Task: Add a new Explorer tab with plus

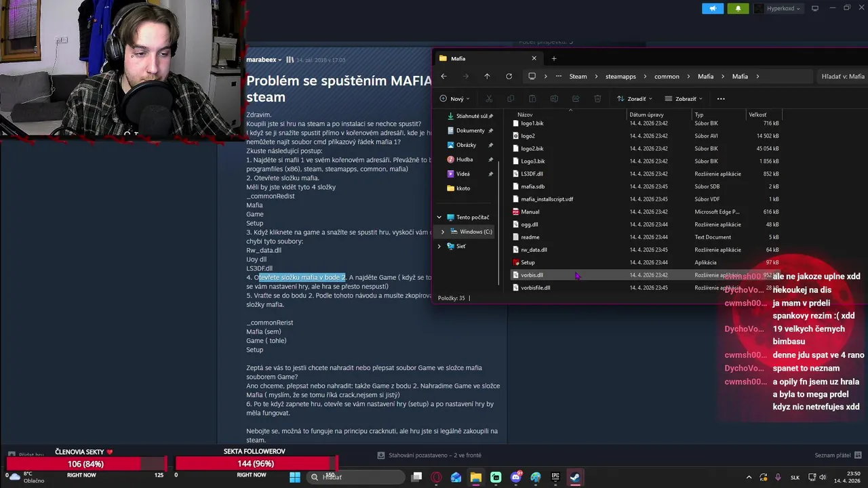Action: pyautogui.click(x=553, y=58)
